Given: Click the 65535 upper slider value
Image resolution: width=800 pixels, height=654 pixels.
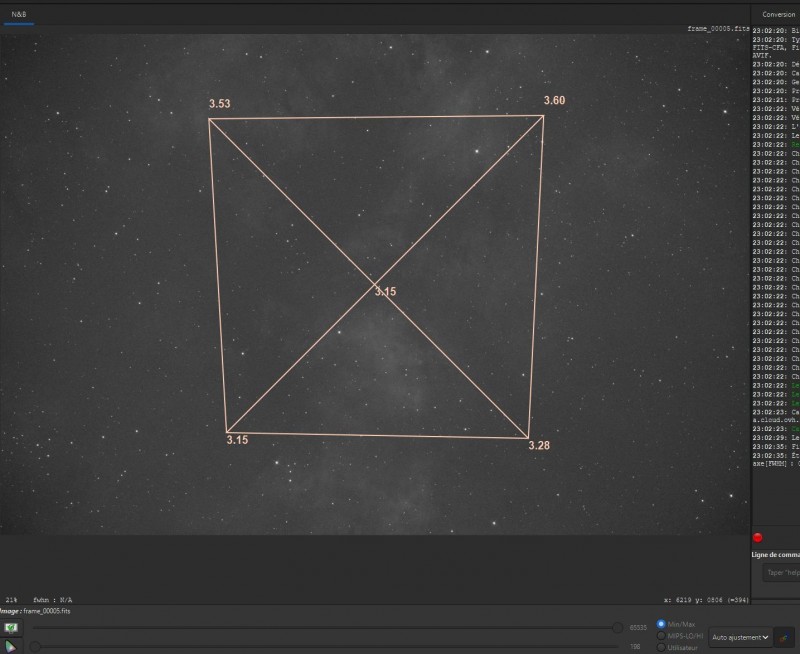Looking at the screenshot, I should (638, 627).
